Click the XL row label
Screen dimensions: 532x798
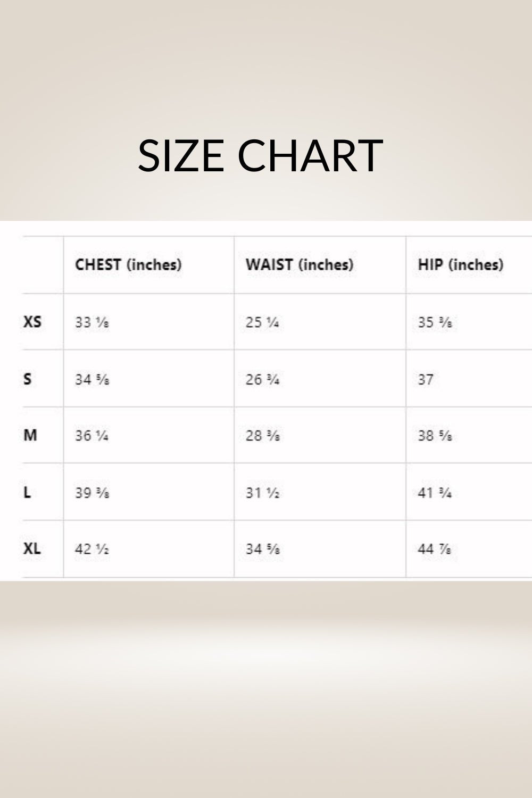32,548
